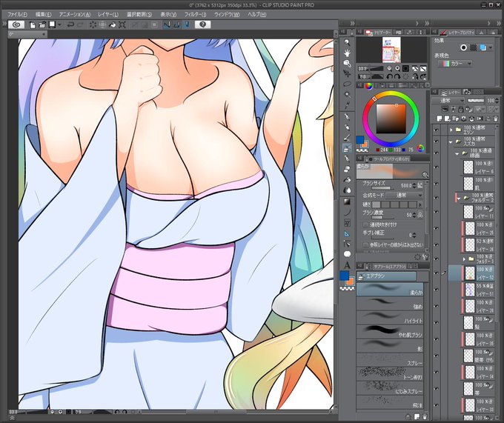Toggle the 連続吹き付け checkbox
The width and height of the screenshot is (504, 423).
click(x=365, y=224)
